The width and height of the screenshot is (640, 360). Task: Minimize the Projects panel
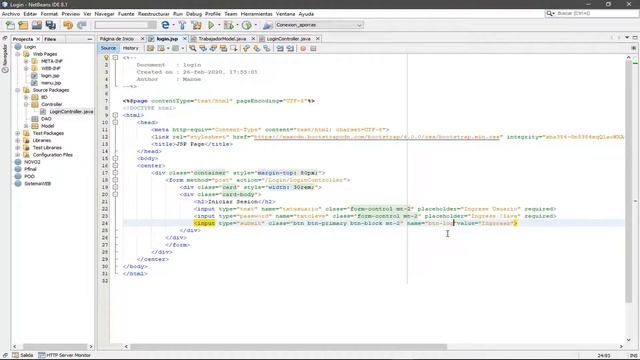coord(90,39)
